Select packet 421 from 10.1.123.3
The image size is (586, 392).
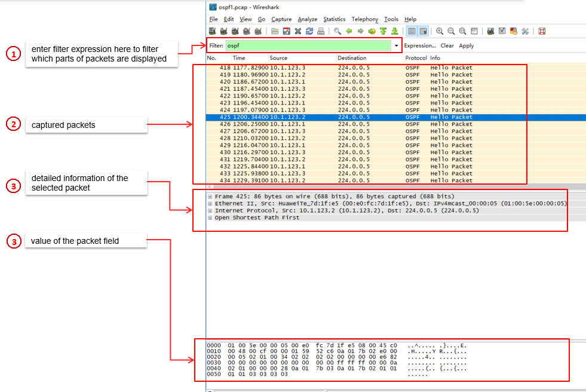[x=396, y=89]
